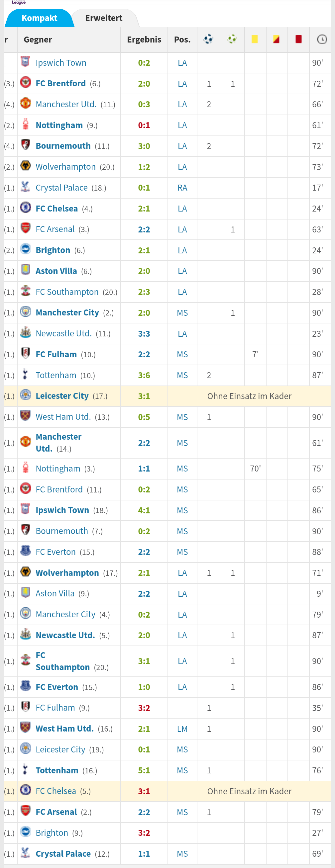Click the yellow-red card column icon
The image size is (335, 868).
pos(276,39)
